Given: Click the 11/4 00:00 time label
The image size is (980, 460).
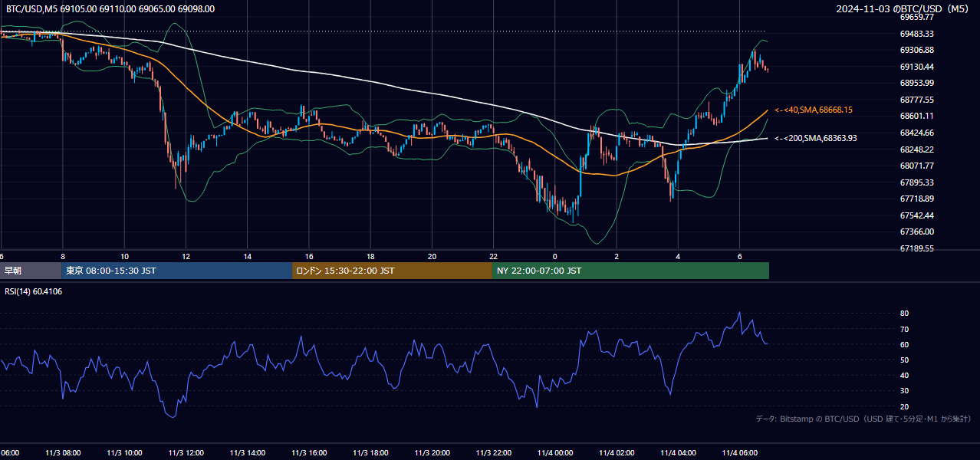Looking at the screenshot, I should 555,452.
